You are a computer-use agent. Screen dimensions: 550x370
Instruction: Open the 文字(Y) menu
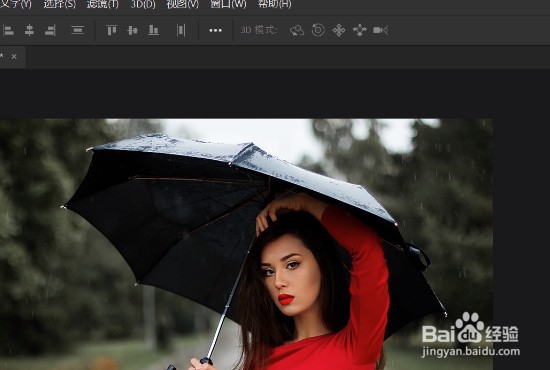[15, 4]
